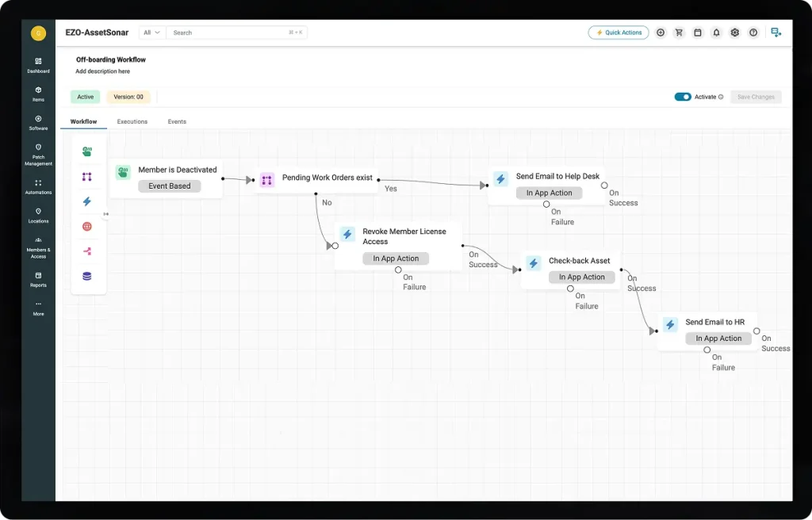Choose the blue lightning action icon in palette
Image resolution: width=812 pixels, height=520 pixels.
tap(87, 201)
